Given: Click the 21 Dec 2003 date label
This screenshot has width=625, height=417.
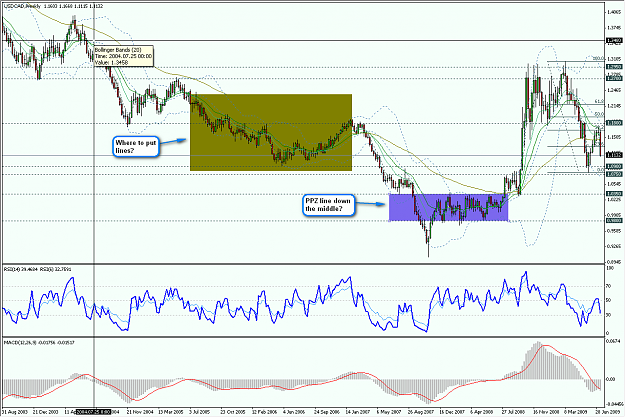Looking at the screenshot, I should pyautogui.click(x=45, y=411).
